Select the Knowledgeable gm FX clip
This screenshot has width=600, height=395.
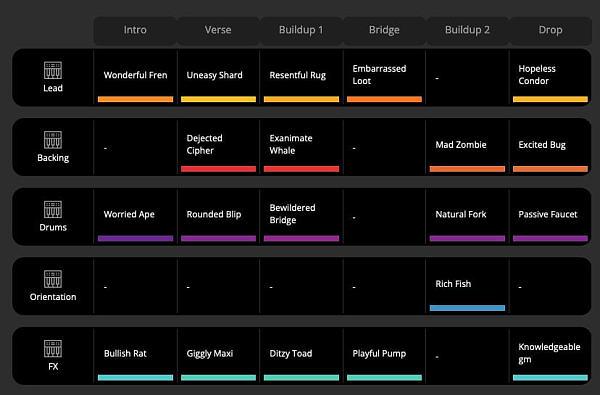click(x=550, y=356)
